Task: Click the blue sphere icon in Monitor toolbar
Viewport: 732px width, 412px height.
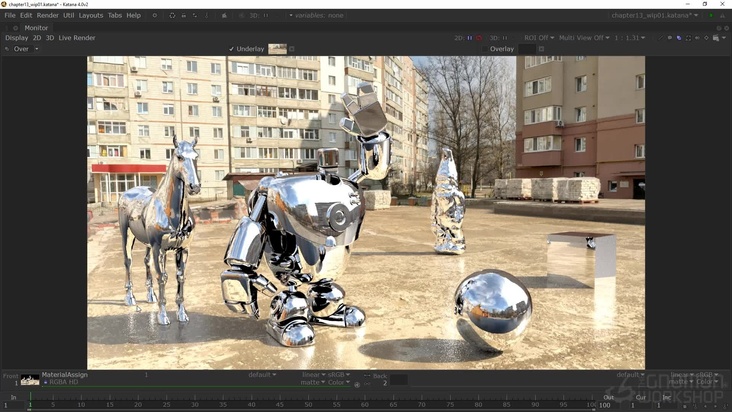Action: point(679,38)
